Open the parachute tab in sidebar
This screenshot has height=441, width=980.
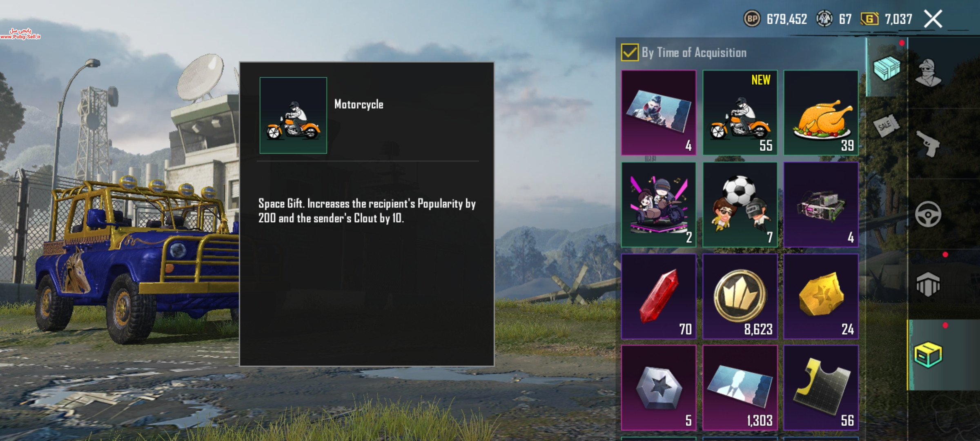point(928,284)
